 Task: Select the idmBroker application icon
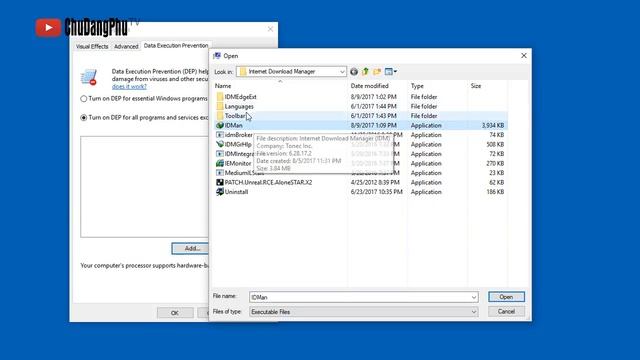pos(220,135)
